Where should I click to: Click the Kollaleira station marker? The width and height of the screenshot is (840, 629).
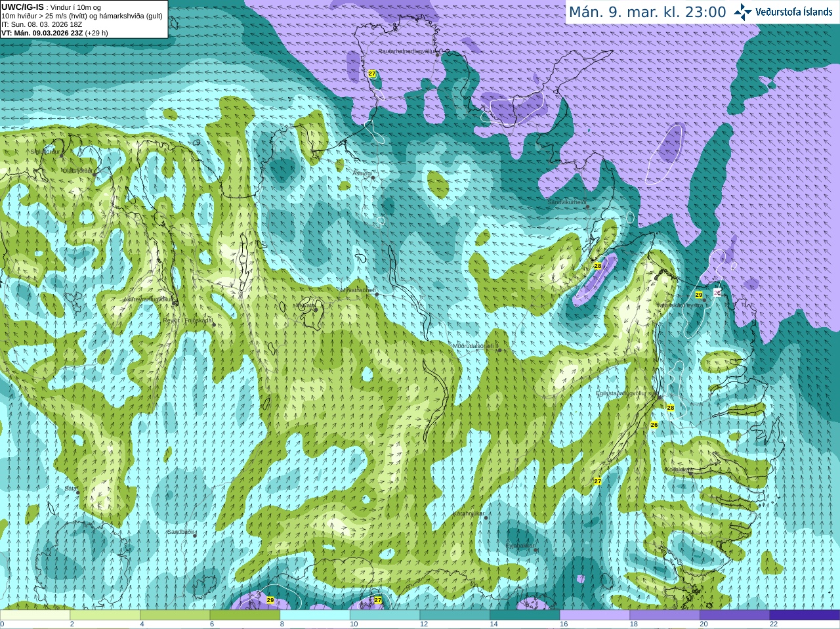point(690,473)
